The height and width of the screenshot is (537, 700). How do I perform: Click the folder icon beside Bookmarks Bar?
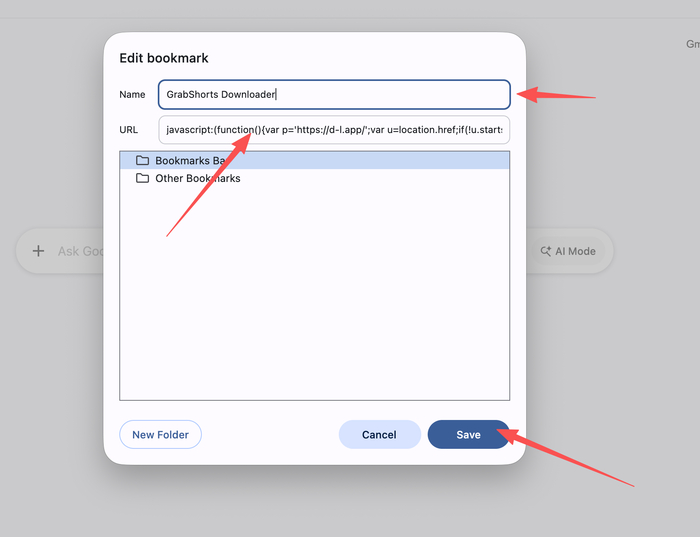(x=142, y=160)
